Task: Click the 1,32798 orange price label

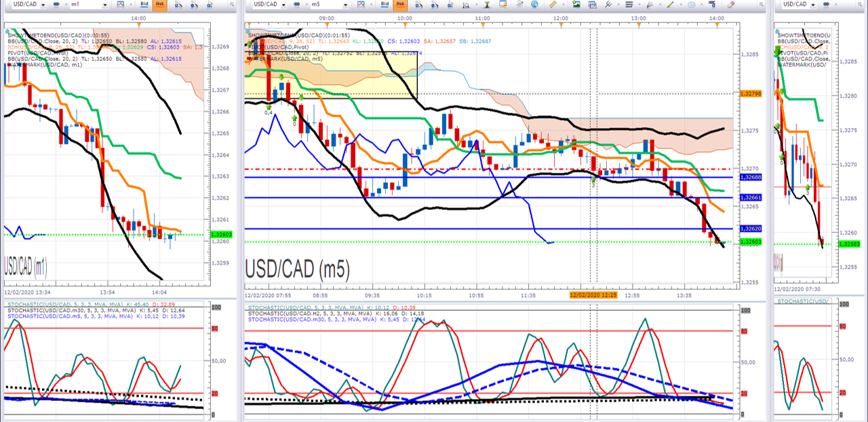Action: click(x=751, y=93)
